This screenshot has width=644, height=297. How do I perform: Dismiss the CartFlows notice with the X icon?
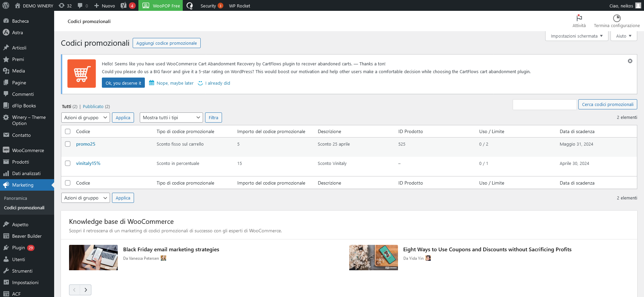tap(630, 61)
